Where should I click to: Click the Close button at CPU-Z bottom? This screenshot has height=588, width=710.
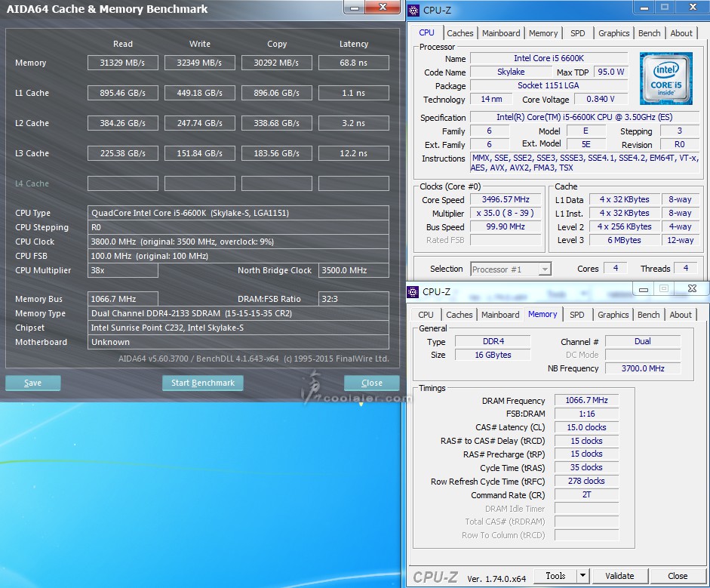click(678, 576)
